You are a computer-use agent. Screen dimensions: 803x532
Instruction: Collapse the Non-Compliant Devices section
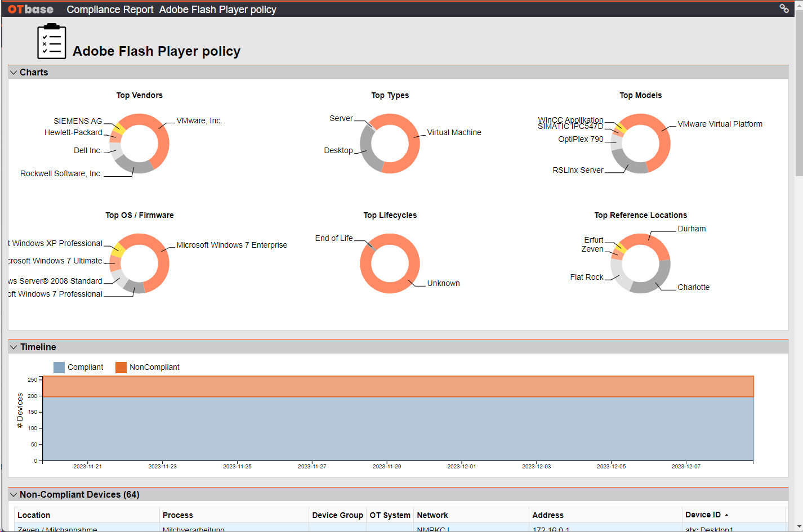[x=13, y=494]
